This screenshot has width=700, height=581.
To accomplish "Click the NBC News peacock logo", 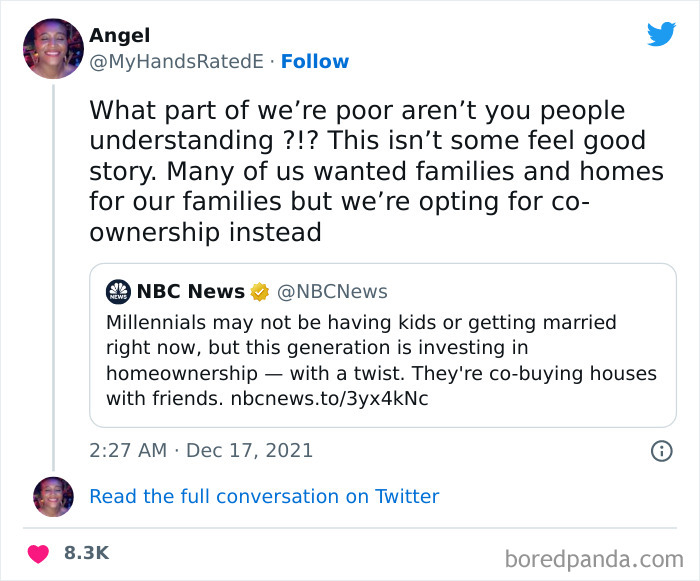I will point(117,292).
